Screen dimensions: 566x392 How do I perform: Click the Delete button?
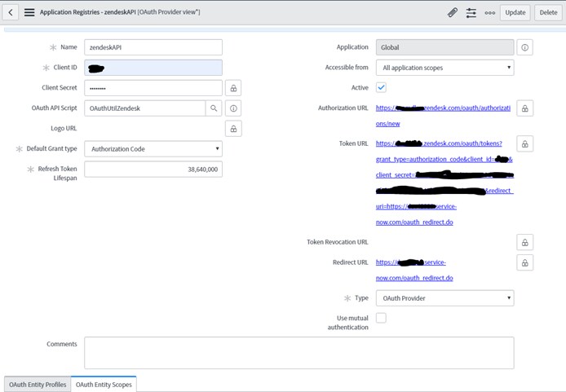click(548, 12)
